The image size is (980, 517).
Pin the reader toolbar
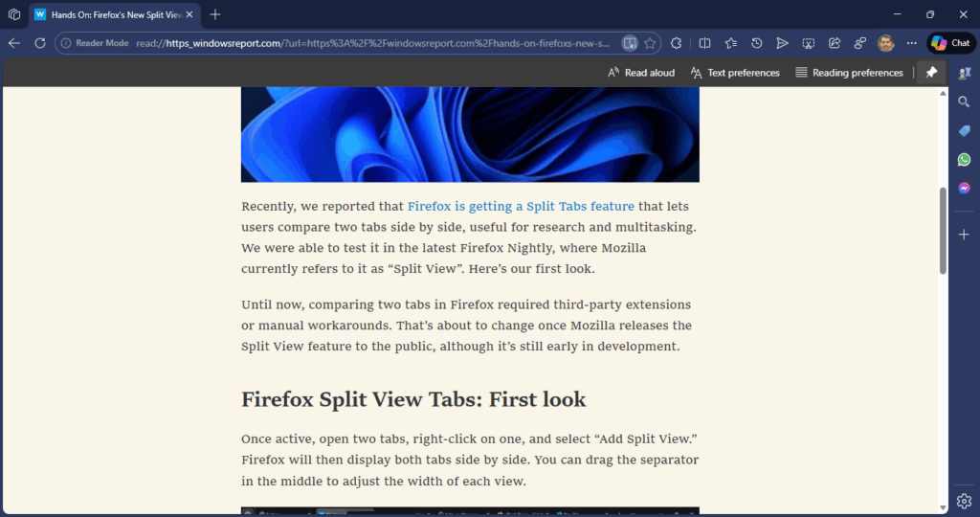pos(931,72)
